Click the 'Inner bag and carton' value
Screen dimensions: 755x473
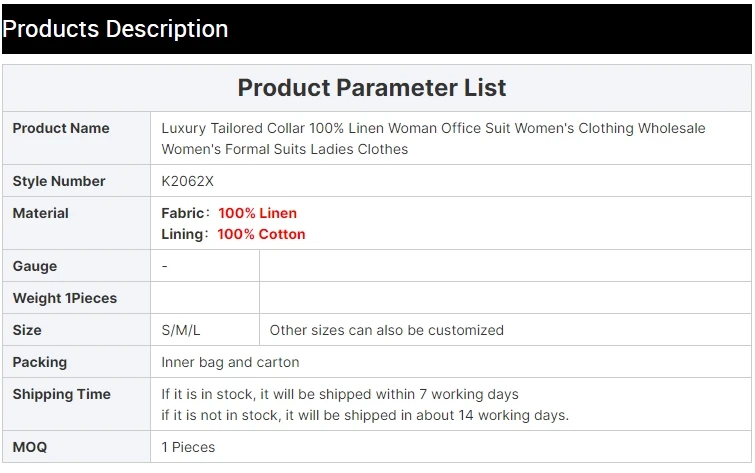pyautogui.click(x=230, y=362)
